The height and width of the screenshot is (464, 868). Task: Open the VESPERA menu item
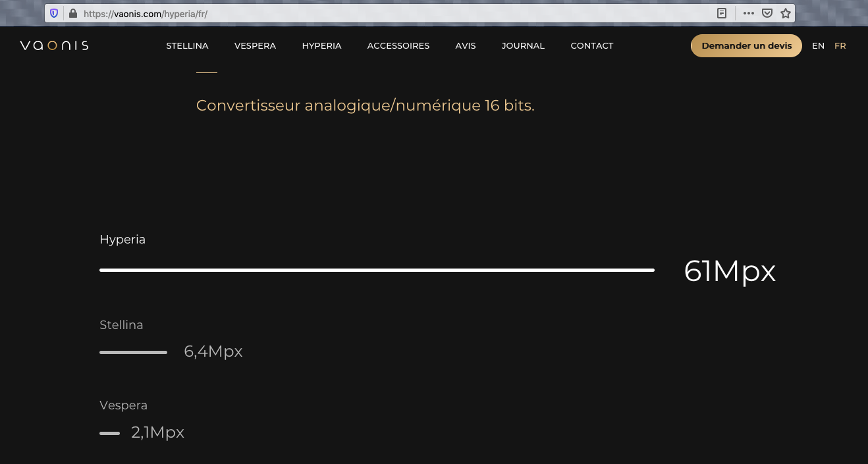tap(255, 46)
